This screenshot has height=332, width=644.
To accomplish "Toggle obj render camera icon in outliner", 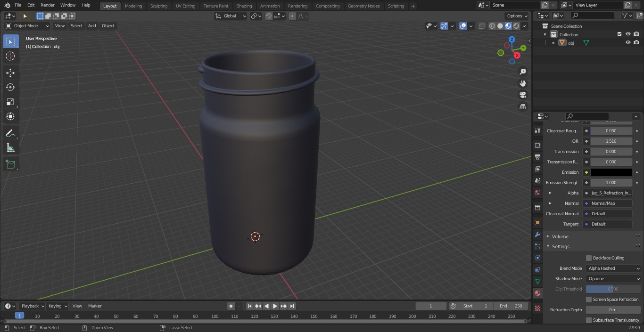I will point(636,42).
